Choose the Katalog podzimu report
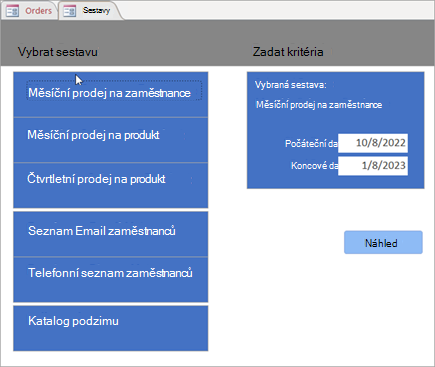This screenshot has height=367, width=435. click(110, 328)
